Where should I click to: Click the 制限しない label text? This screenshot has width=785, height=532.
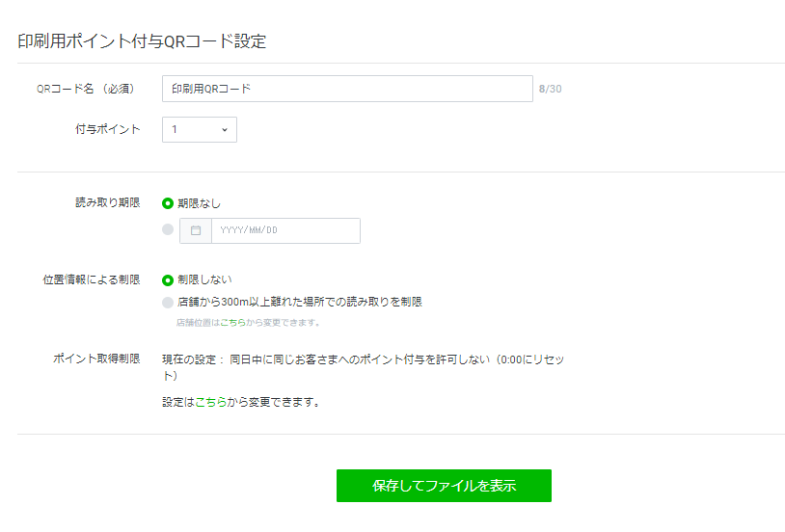(x=204, y=280)
